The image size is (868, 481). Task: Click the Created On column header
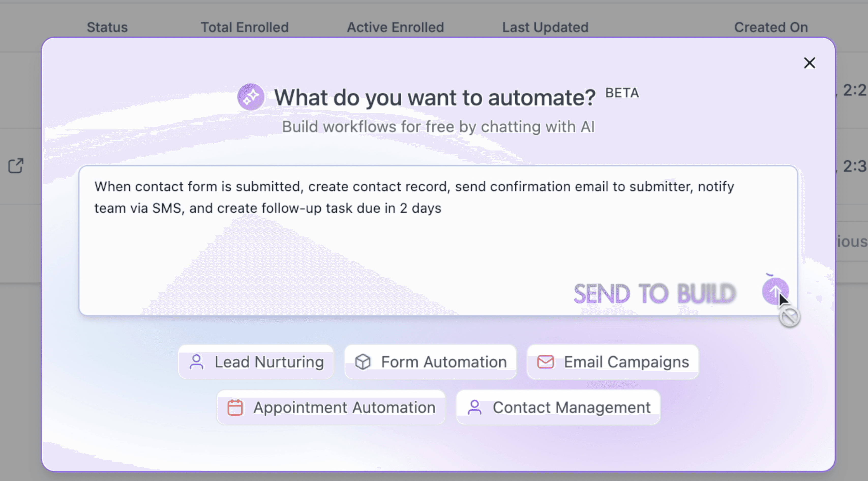pos(771,27)
